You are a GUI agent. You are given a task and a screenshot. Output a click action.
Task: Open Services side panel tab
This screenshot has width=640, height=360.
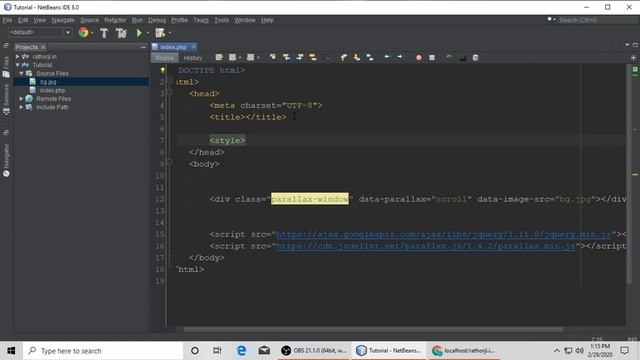[x=6, y=99]
